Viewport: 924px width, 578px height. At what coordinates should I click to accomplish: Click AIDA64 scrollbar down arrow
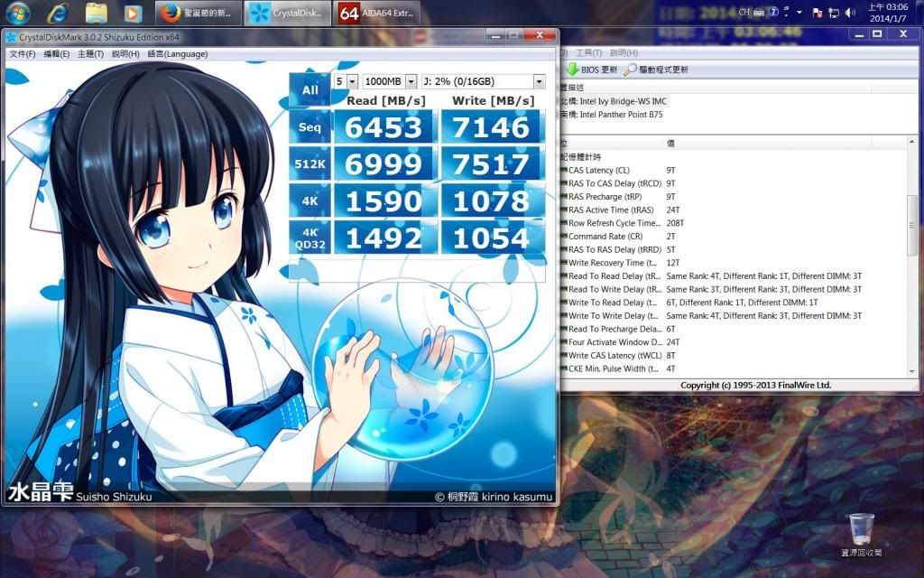tap(912, 371)
